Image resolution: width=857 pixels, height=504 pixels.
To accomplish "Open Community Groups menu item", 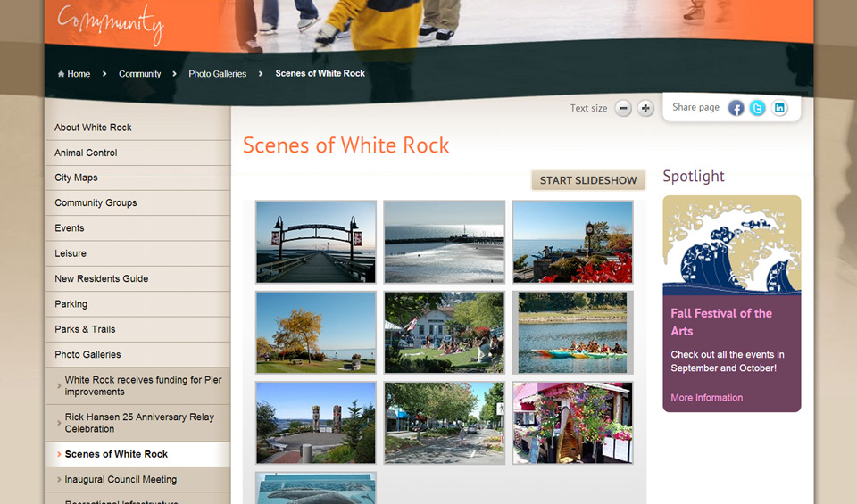I will click(x=137, y=203).
